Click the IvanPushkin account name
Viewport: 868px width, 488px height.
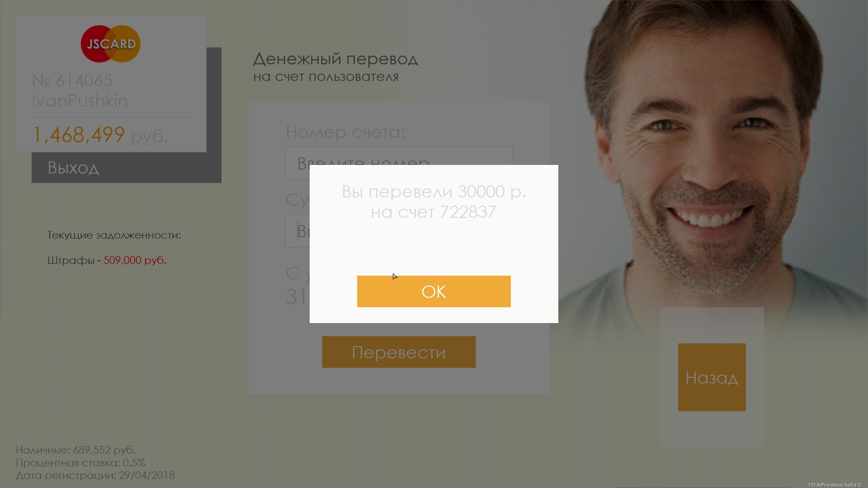click(x=80, y=101)
